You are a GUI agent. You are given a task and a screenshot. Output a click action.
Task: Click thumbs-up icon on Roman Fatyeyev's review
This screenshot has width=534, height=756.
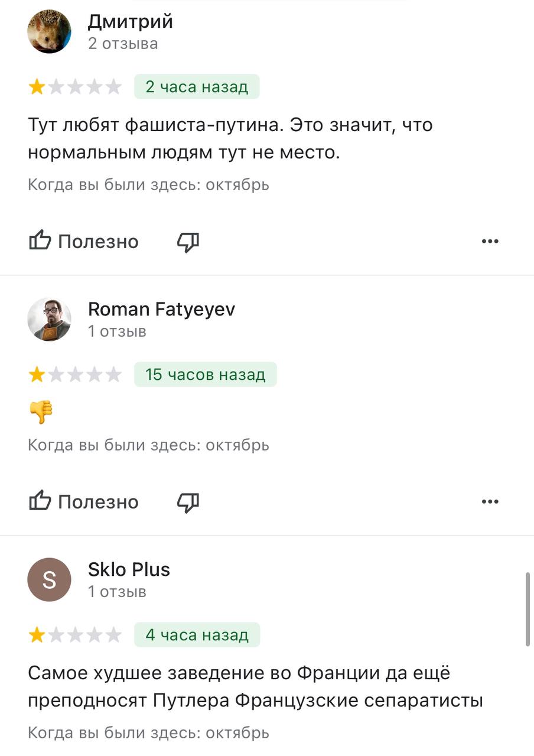(40, 501)
